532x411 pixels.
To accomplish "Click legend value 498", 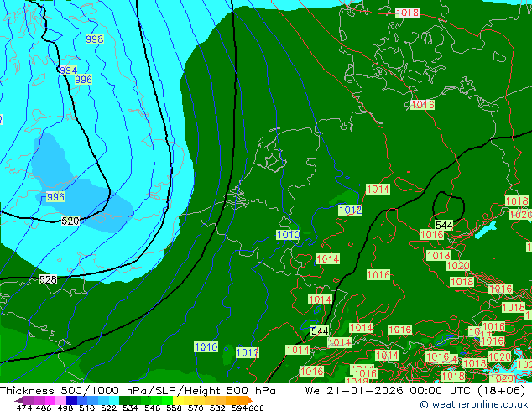I will [65, 408].
